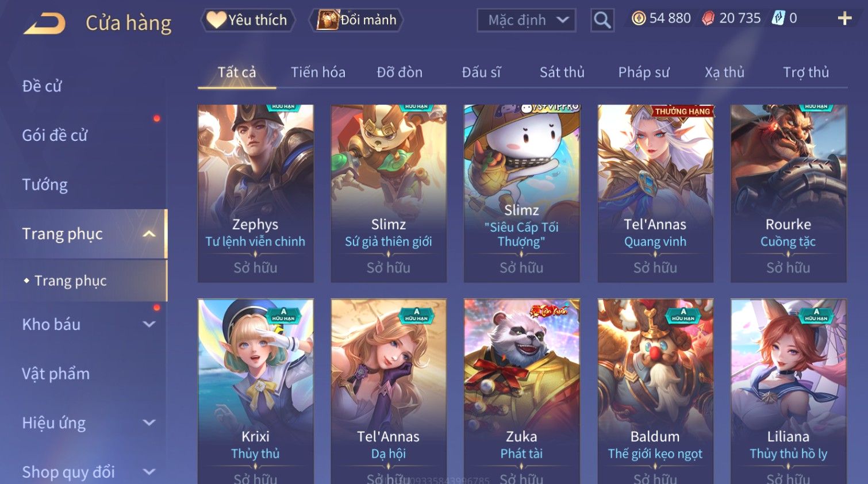Select Tel'Annas Quang vinh skin card
This screenshot has width=868, height=484.
click(x=655, y=193)
